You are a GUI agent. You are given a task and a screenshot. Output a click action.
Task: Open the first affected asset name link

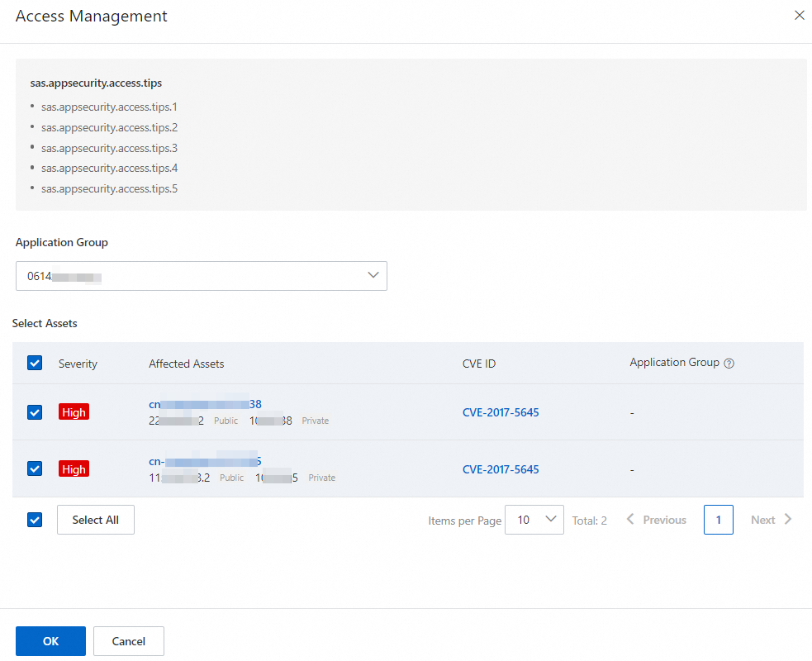205,404
